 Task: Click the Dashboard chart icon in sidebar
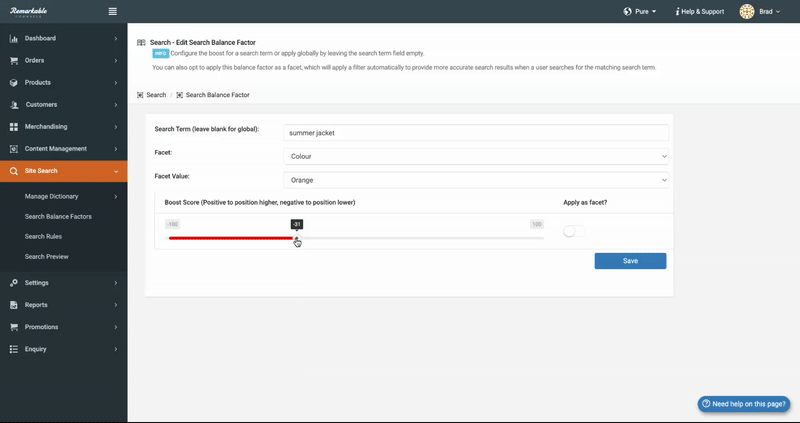(x=14, y=39)
